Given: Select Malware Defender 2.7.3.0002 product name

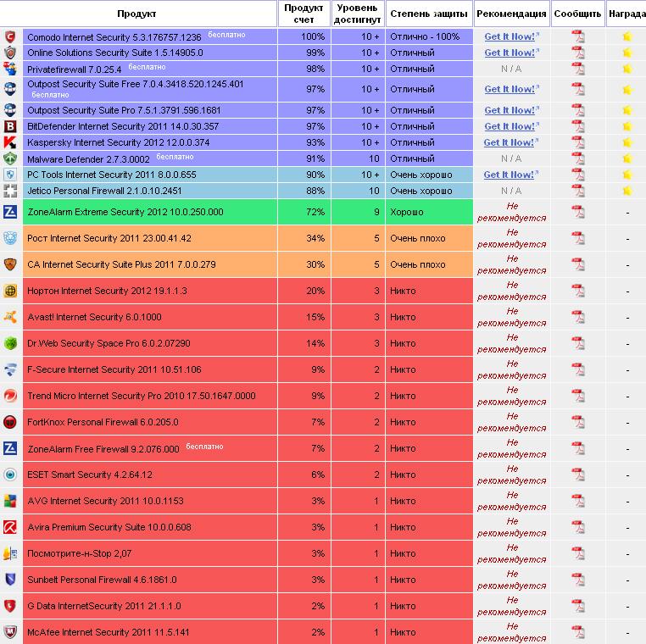Looking at the screenshot, I should [88, 159].
